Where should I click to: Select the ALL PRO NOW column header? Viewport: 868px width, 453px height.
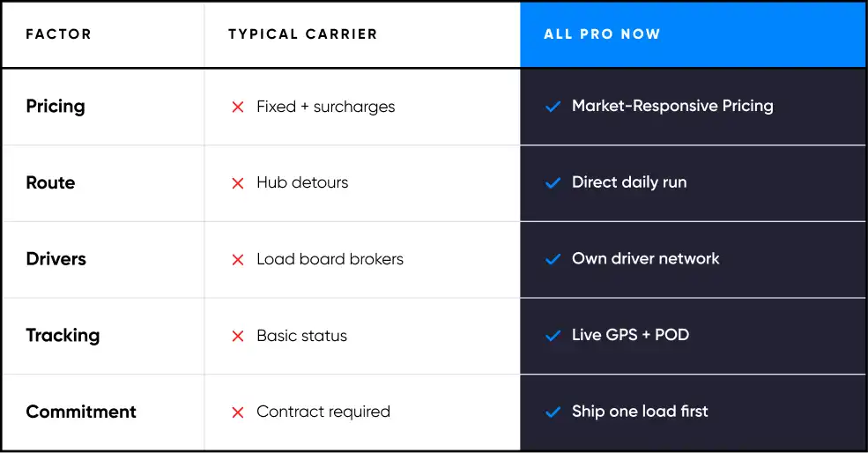click(x=602, y=34)
